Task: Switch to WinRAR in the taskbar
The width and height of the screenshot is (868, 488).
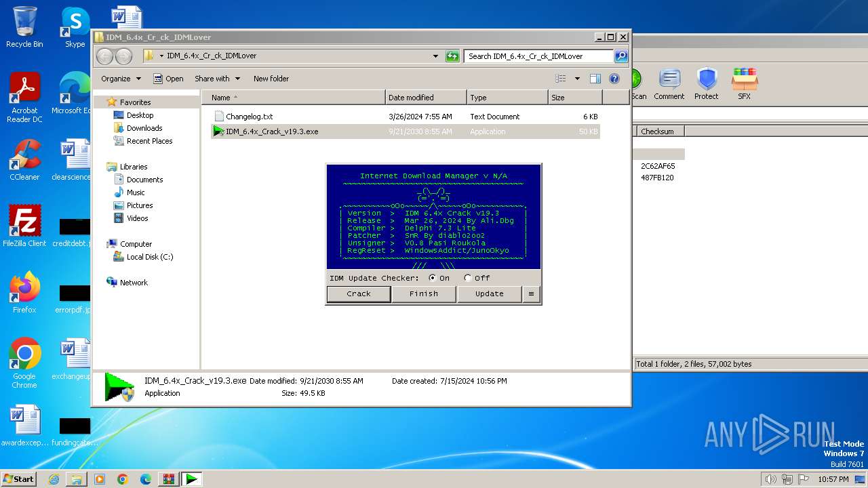Action: click(168, 479)
